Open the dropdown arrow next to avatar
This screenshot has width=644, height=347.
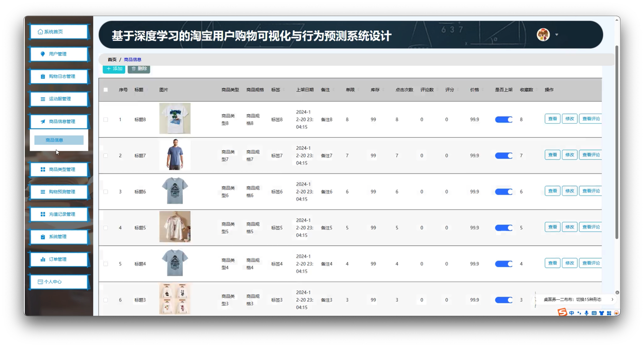click(x=556, y=35)
